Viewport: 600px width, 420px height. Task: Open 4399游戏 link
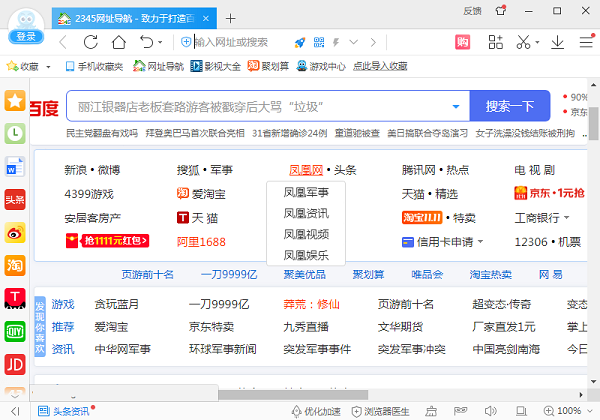tap(89, 194)
